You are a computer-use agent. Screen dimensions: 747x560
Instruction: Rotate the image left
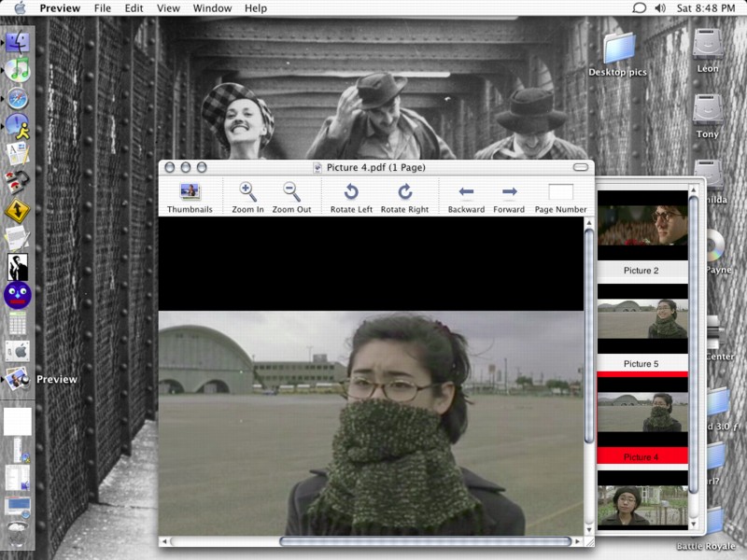[351, 192]
